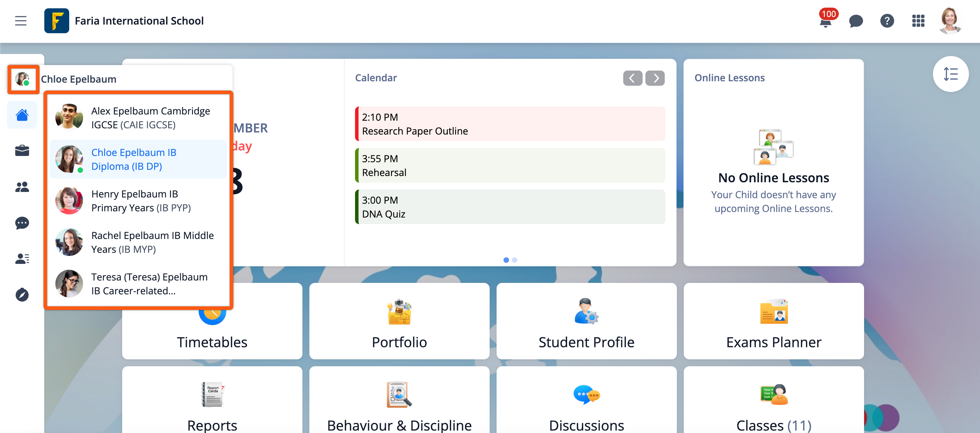Go to next calendar page arrow
Screen dimensions: 980x433
click(655, 78)
